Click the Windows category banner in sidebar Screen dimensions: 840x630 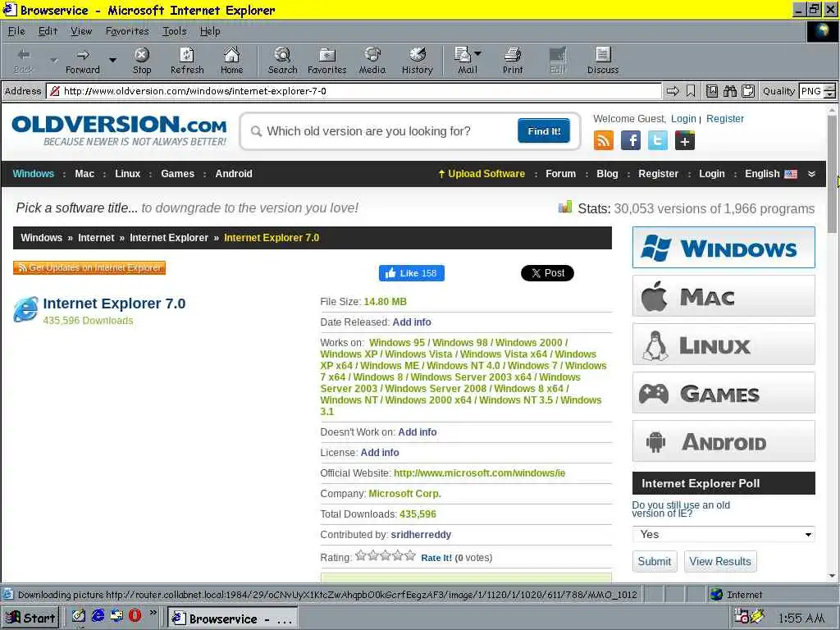pyautogui.click(x=724, y=248)
